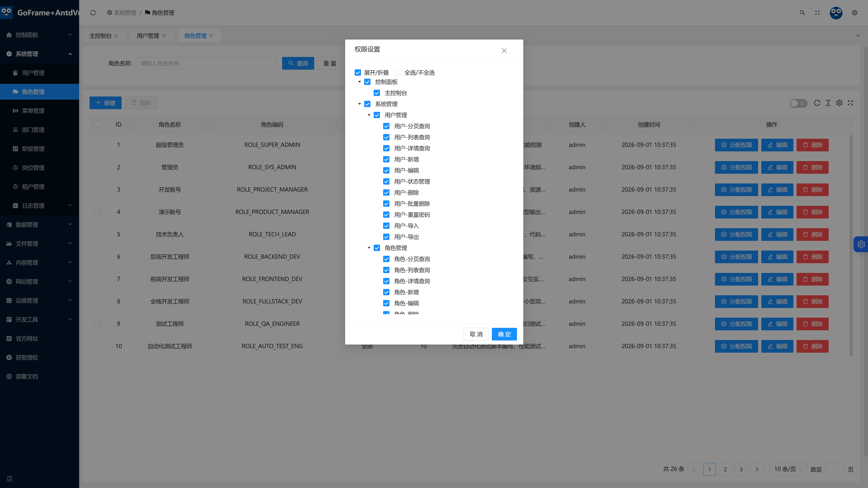Screen dimensions: 868x488
Task: Select the checkbox for row 超级管理员
Action: tap(98, 145)
